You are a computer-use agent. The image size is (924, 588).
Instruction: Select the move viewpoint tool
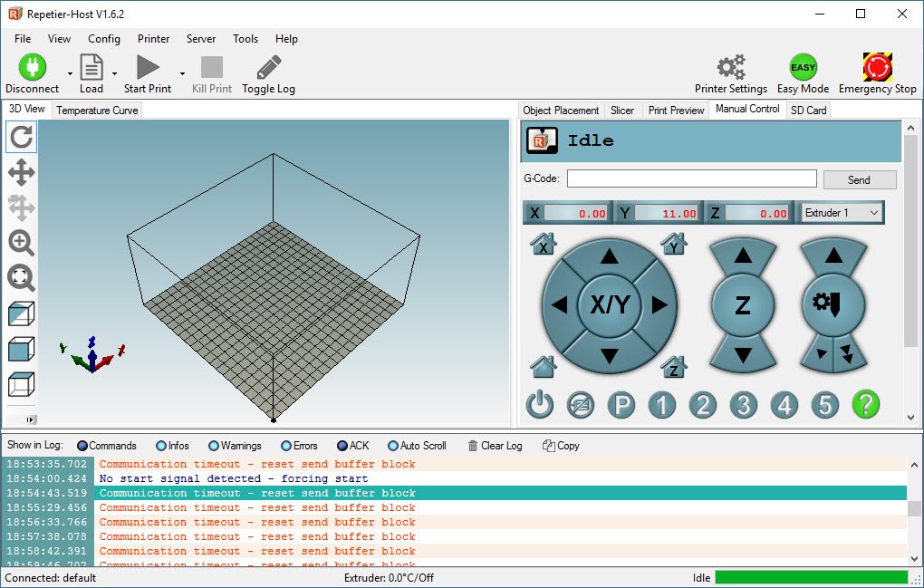click(x=21, y=173)
